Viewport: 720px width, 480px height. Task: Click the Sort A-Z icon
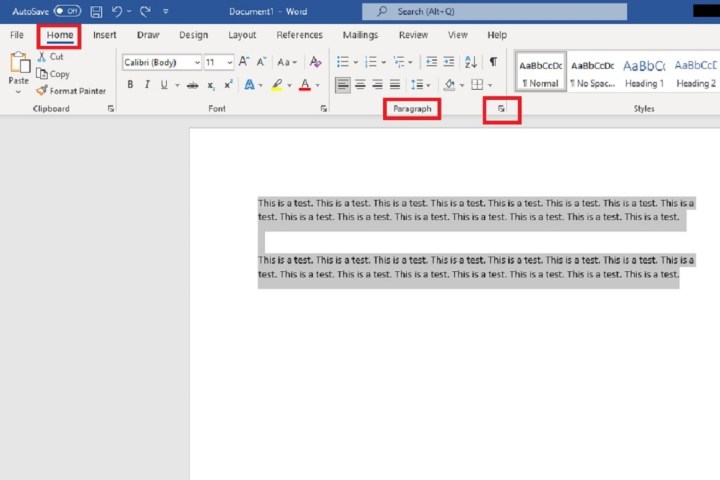click(x=471, y=62)
